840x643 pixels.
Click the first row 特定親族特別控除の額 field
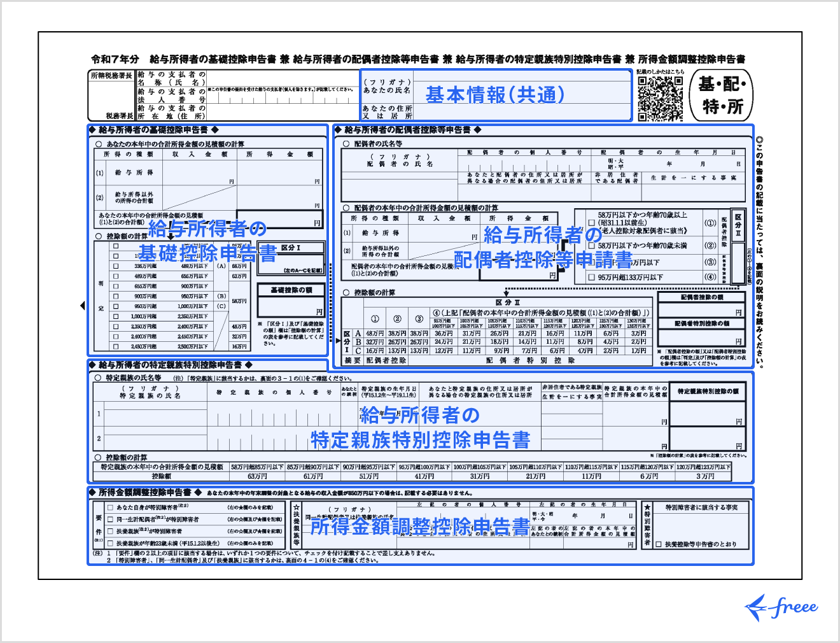point(708,413)
